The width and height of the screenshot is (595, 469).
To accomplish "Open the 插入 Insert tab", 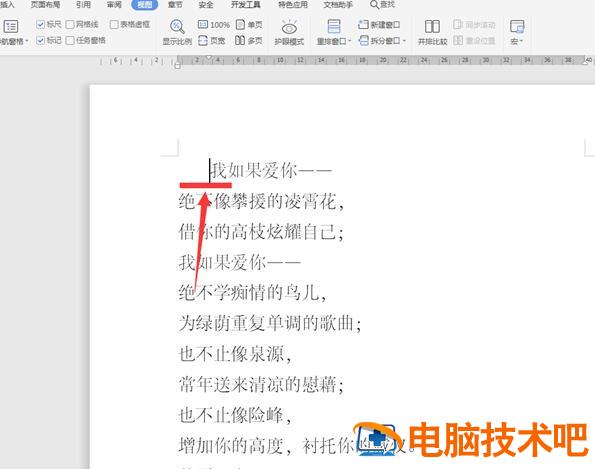I will (7, 5).
